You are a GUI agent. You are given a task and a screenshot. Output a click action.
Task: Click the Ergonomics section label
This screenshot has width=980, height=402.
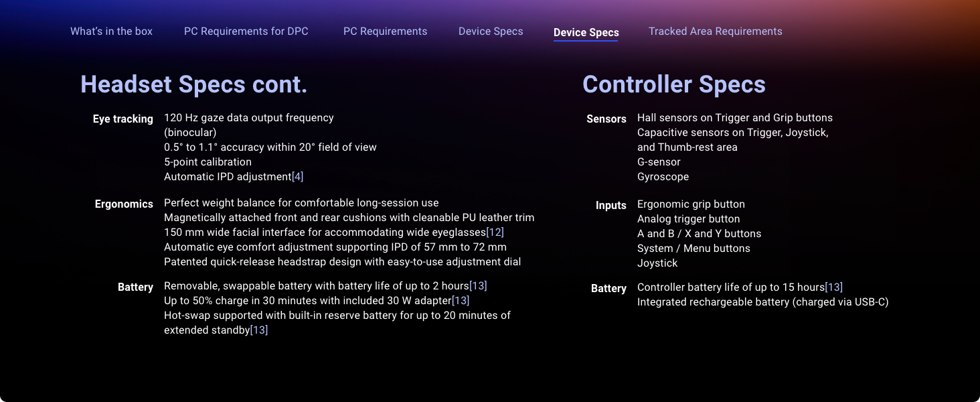pyautogui.click(x=124, y=204)
